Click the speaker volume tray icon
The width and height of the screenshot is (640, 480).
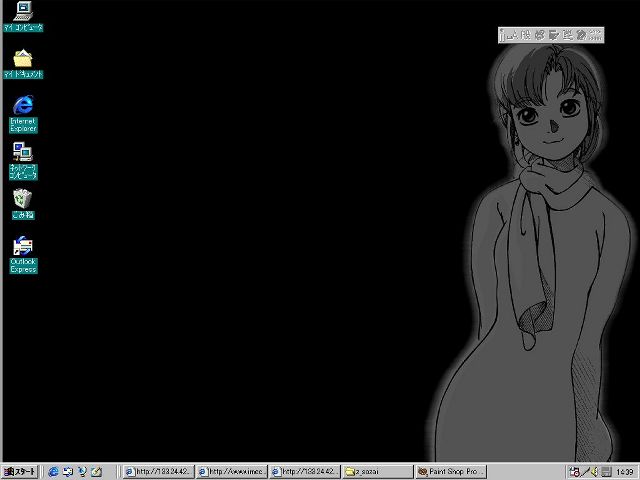[593, 471]
